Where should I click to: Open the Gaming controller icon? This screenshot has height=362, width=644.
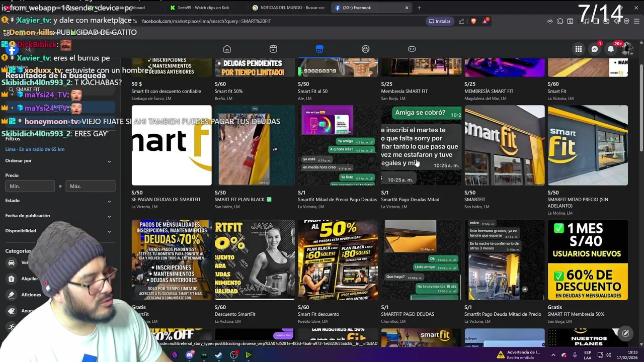412,49
